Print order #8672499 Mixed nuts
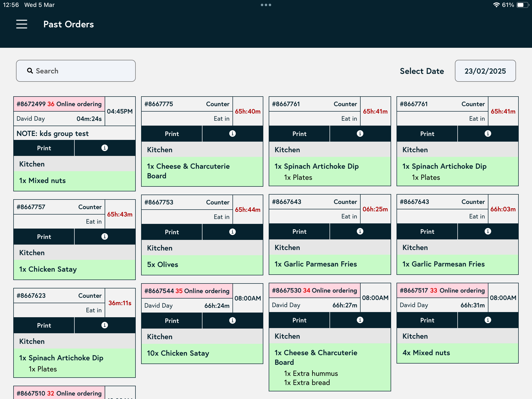Viewport: 532px width, 399px height. [44, 148]
